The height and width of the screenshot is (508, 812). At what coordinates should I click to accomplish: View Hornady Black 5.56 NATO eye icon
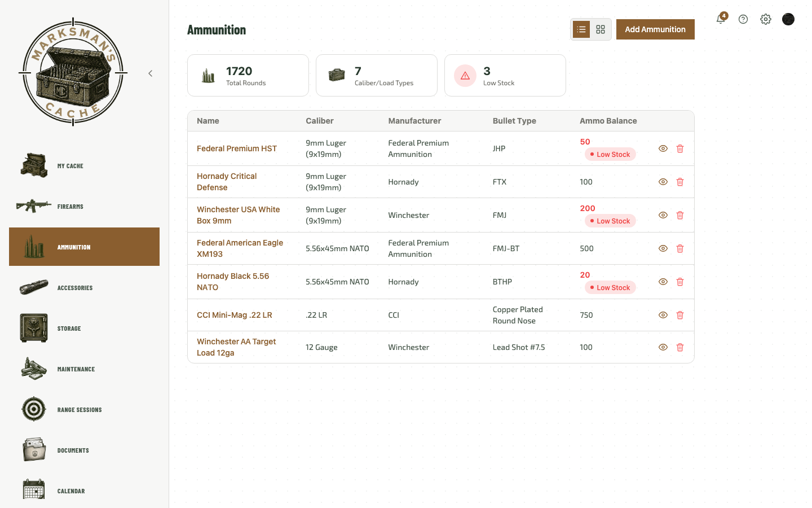663,282
